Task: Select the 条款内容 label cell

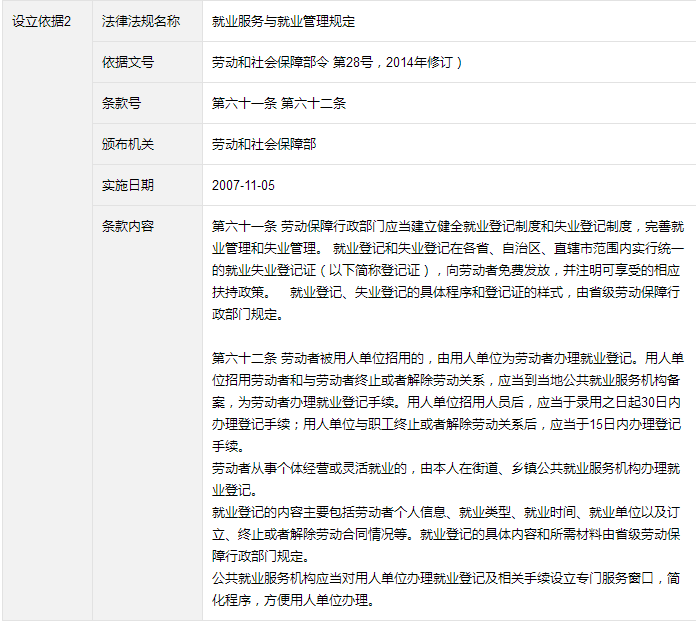Action: click(x=147, y=413)
